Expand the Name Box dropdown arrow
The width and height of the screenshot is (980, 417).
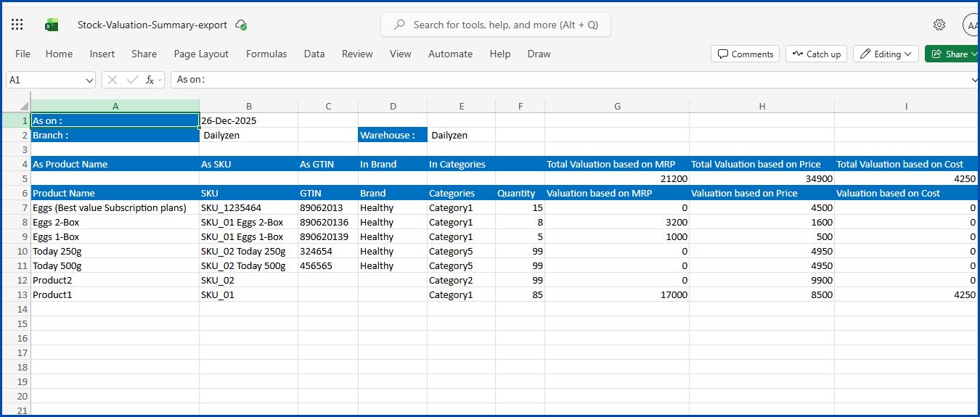point(90,80)
